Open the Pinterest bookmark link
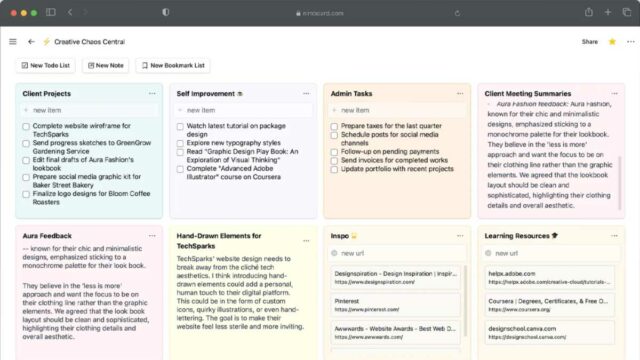 (x=396, y=305)
